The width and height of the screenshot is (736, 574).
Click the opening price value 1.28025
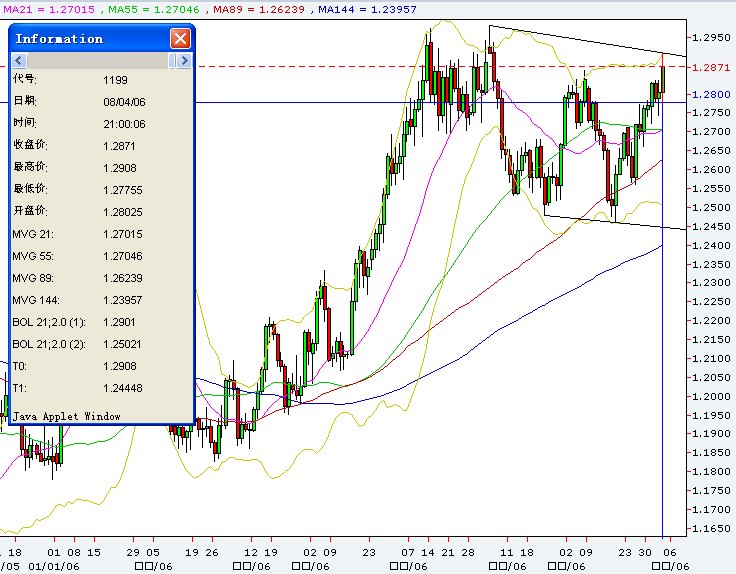tap(123, 212)
